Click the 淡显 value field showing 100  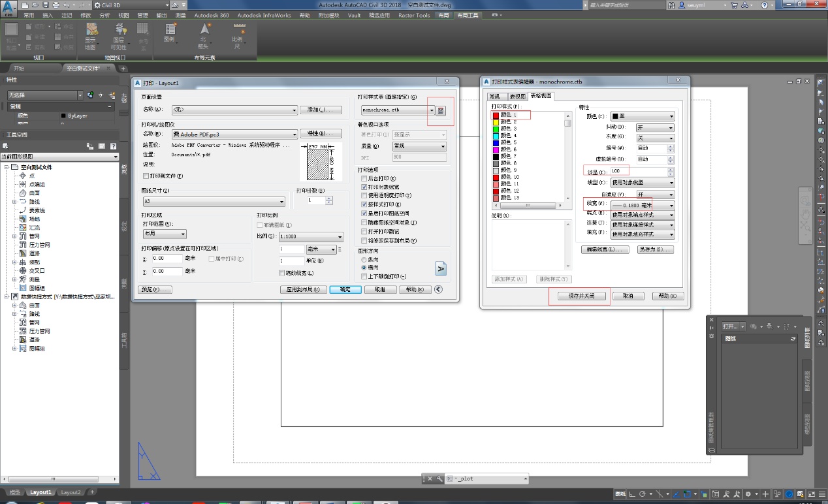(639, 171)
